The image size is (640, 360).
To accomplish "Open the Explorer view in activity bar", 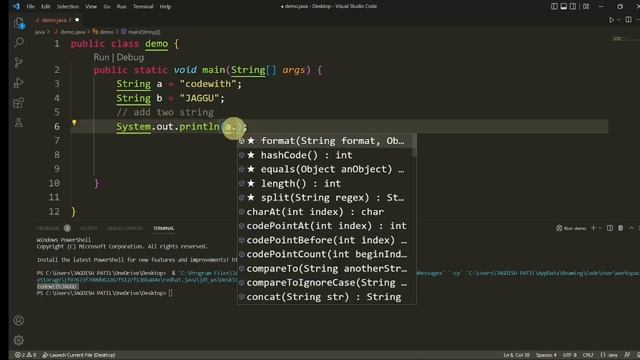I will 19,23.
